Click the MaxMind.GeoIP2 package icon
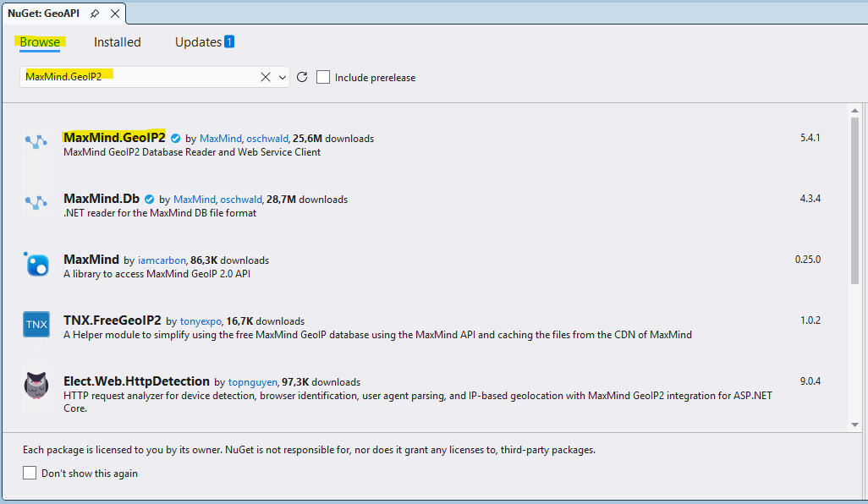The image size is (868, 504). 36,142
